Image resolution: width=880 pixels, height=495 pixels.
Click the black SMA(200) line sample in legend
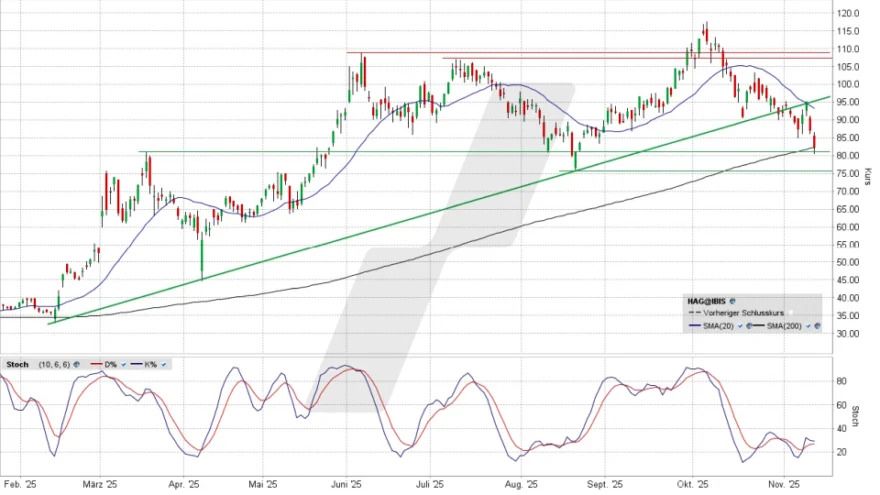759,326
